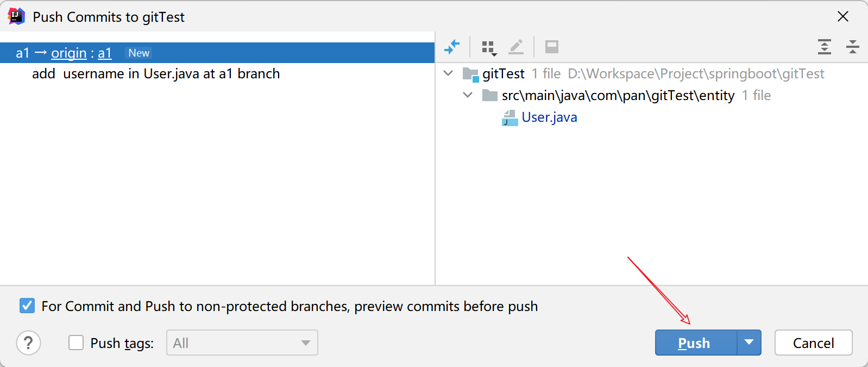Click the Preview Diff toolbar icon

click(x=552, y=47)
